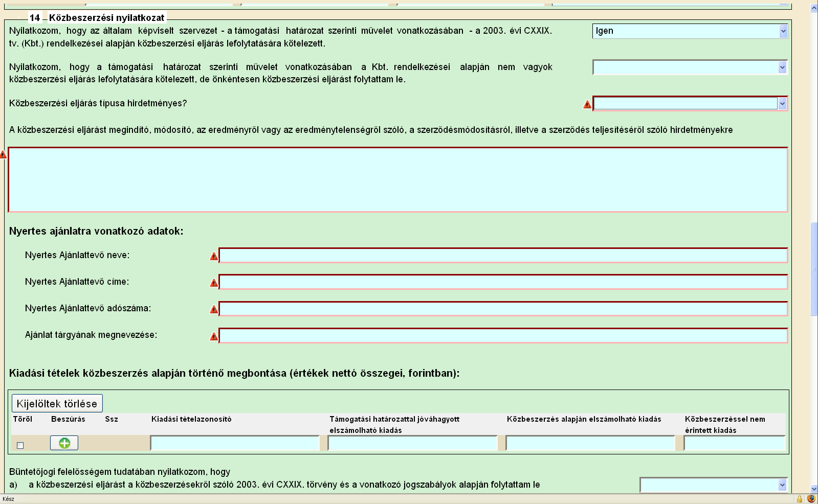This screenshot has width=818, height=504.
Task: Click the 'Nyertes ajánlatra vonatkozó adatok:' heading
Action: [96, 231]
